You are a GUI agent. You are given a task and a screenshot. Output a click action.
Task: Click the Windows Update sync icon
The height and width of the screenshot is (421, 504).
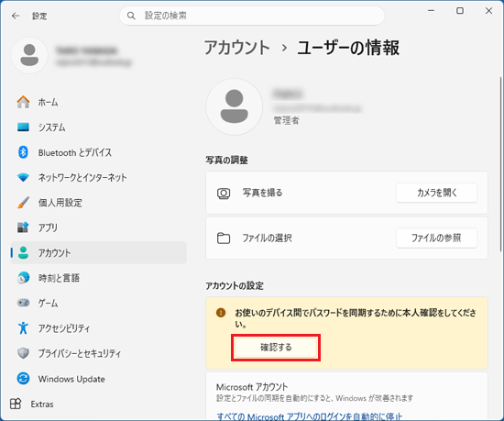coord(23,378)
